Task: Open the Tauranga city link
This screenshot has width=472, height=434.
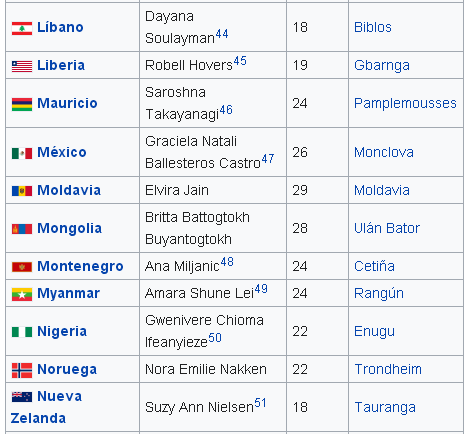Action: click(x=385, y=407)
